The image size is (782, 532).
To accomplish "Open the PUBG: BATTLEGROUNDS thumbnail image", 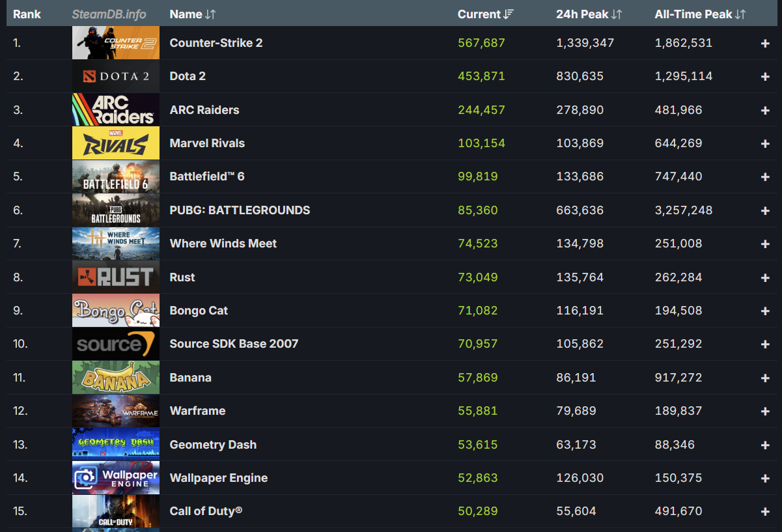I will coord(116,210).
